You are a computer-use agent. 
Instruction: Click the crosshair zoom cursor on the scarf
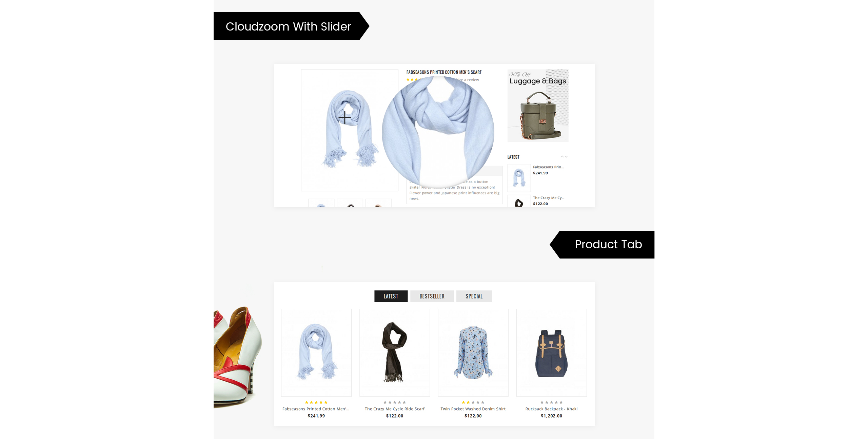[344, 117]
